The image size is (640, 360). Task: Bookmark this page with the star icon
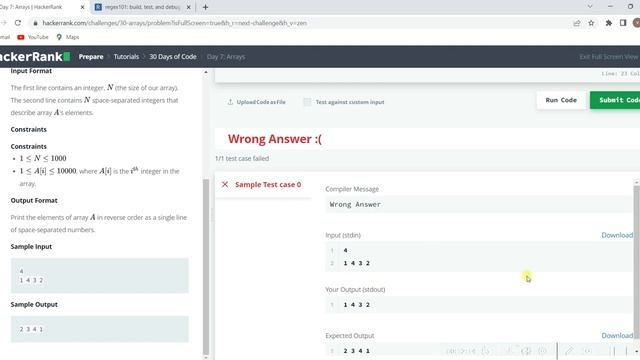click(x=591, y=23)
